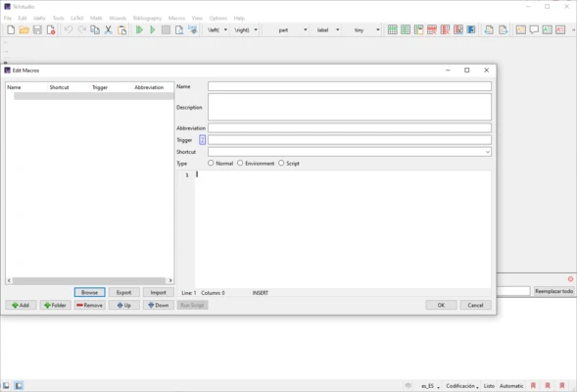Screen dimensions: 577x392
Task: Remove a table row with the red grid icon
Action: (x=432, y=29)
